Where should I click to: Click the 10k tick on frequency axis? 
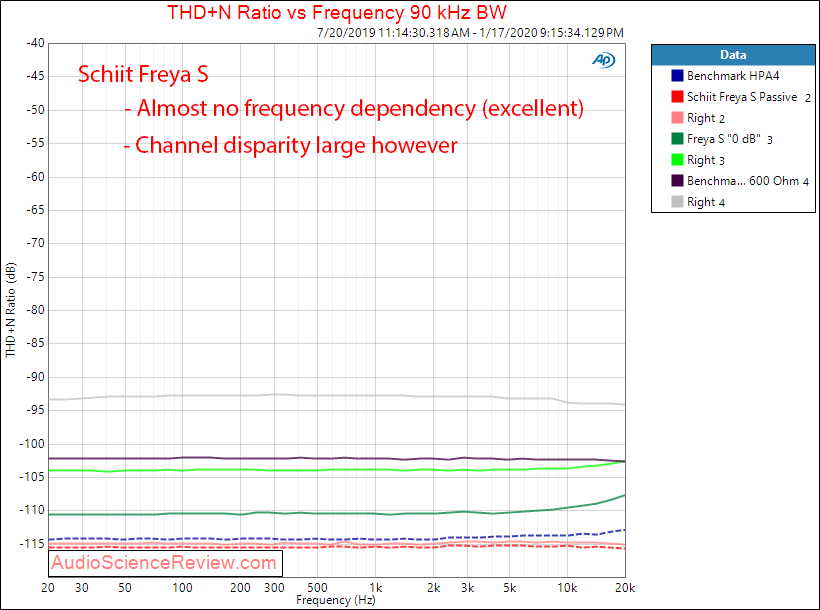567,588
